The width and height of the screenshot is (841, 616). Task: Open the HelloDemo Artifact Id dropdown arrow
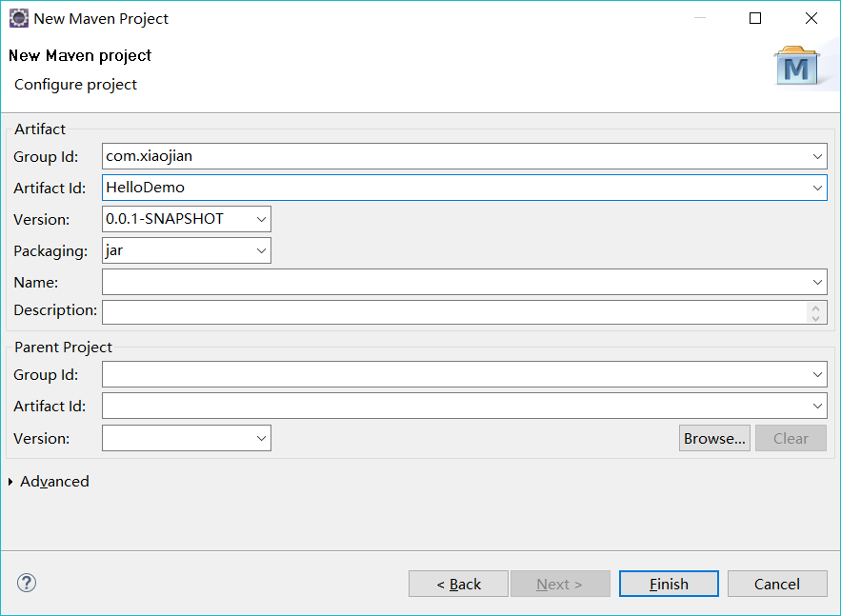(818, 188)
